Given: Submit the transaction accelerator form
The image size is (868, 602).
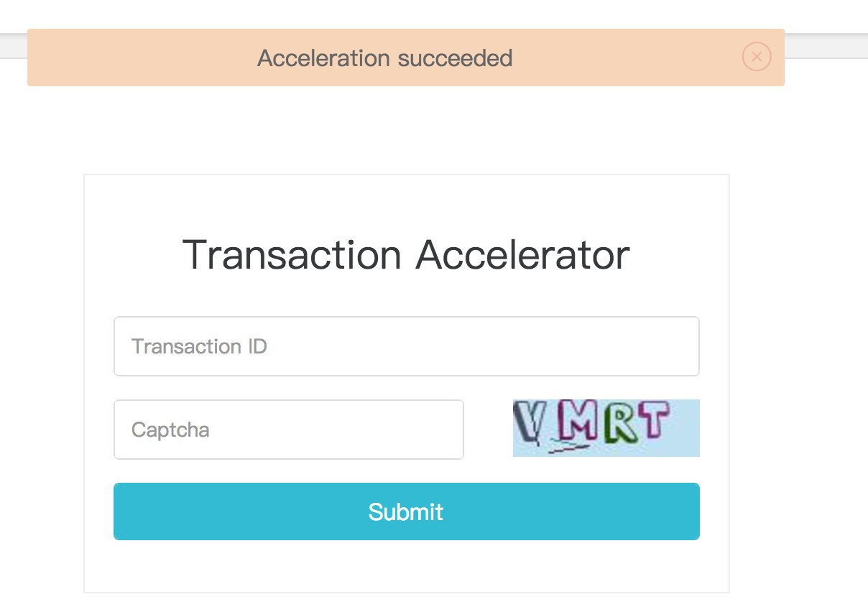Looking at the screenshot, I should (406, 511).
